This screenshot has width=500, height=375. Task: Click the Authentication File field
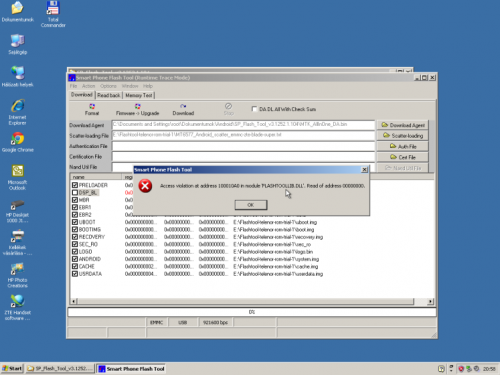[243, 146]
